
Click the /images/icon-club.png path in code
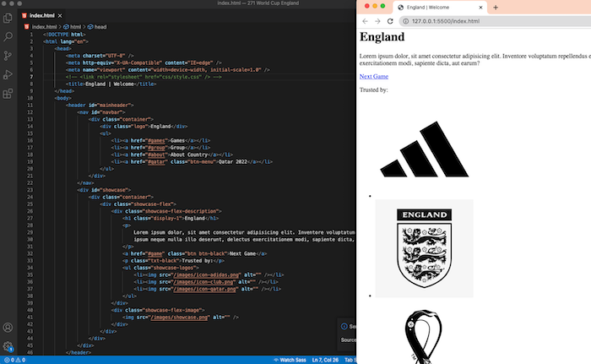pos(203,282)
